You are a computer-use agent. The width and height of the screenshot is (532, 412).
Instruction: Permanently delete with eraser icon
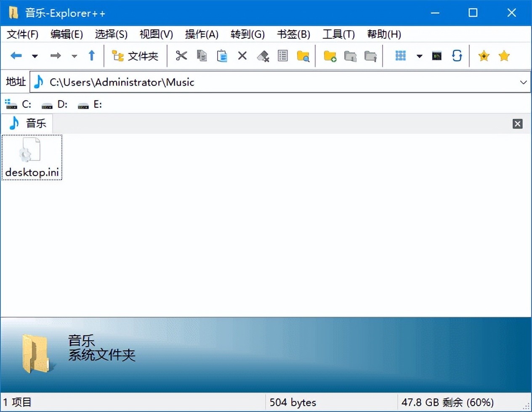(x=263, y=56)
